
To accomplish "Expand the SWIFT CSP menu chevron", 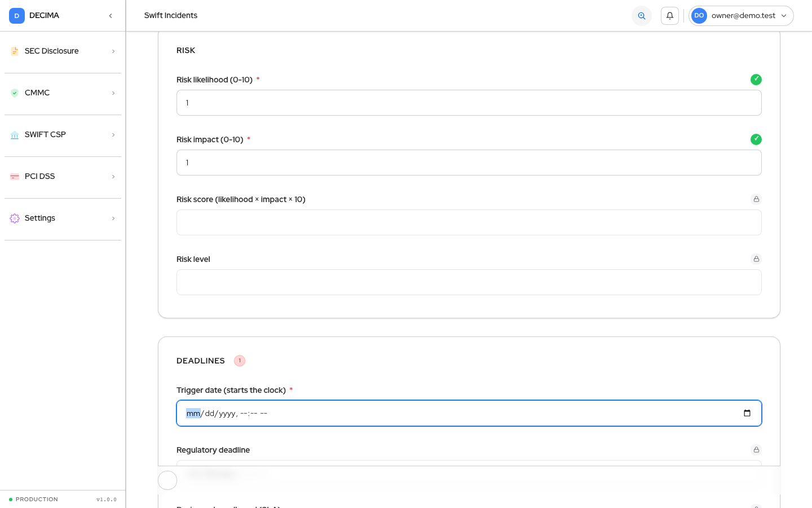I will (x=113, y=135).
